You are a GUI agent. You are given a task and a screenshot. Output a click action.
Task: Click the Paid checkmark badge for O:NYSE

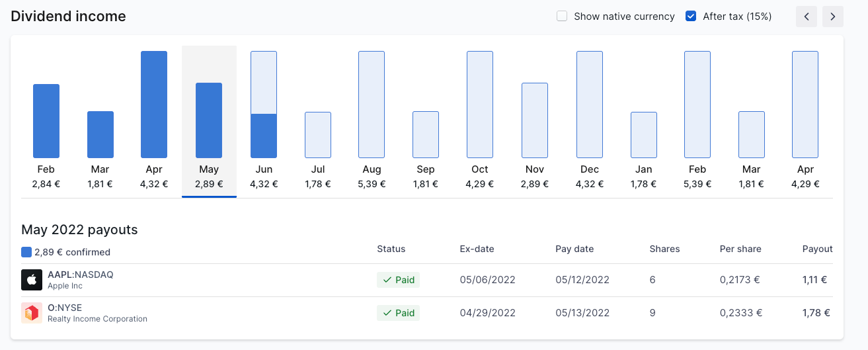point(398,313)
